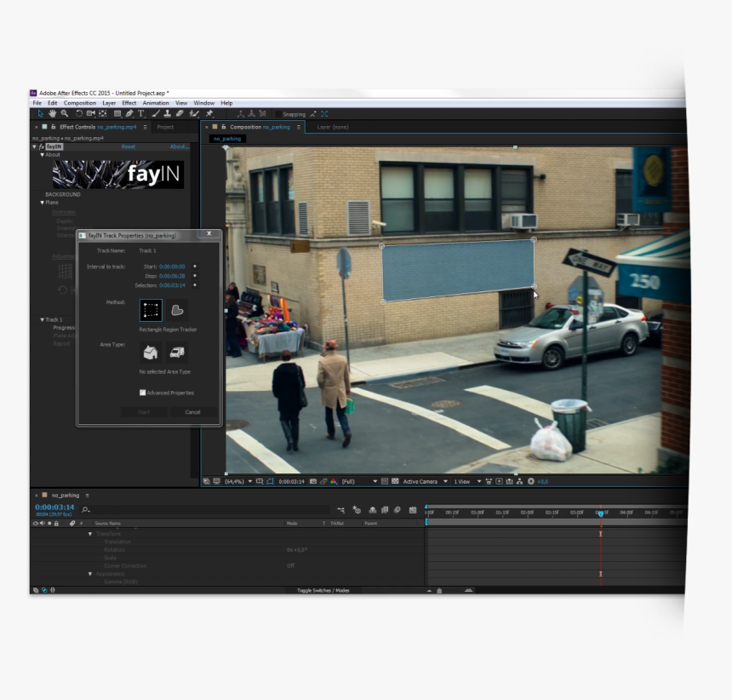Select the building area type icon
732x700 pixels.
[151, 353]
